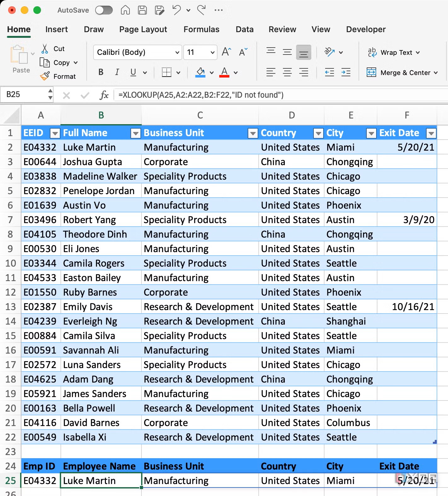
Task: Click the Save As icon with pencil
Action: 160,10
